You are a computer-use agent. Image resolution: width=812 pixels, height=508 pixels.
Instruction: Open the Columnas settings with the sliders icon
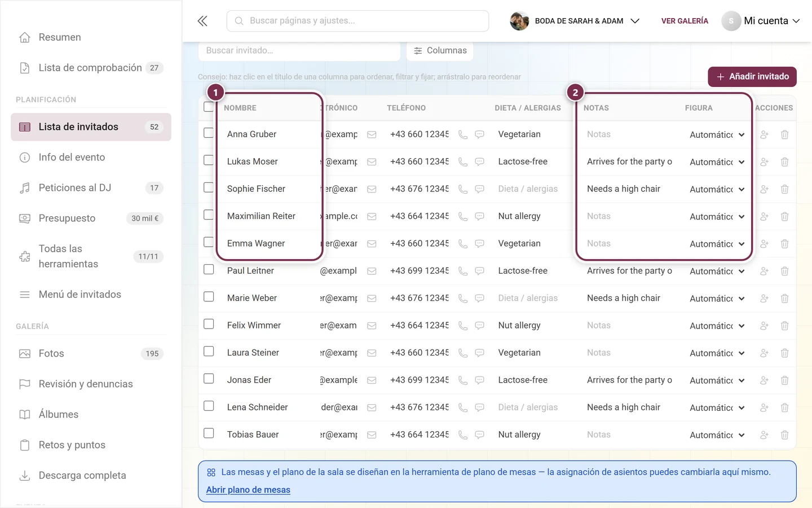pos(440,50)
